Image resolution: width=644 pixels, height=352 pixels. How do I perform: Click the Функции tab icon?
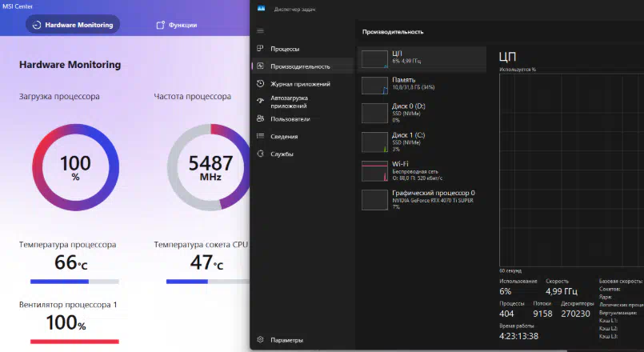(x=161, y=25)
